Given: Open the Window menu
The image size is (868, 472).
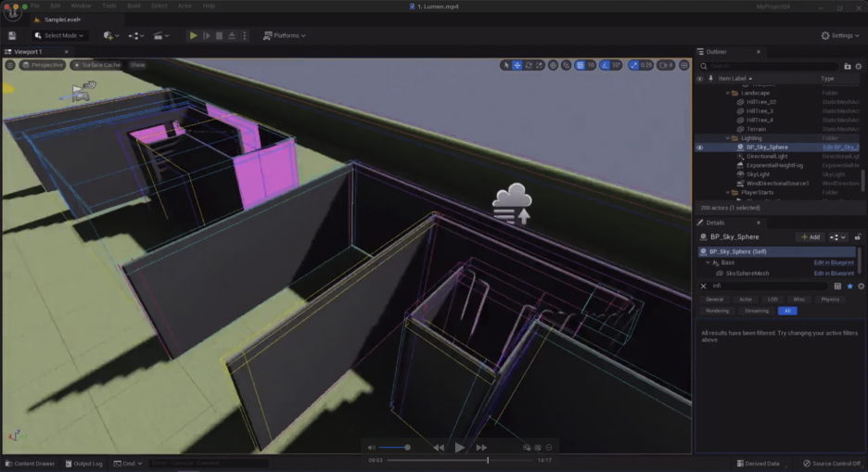Looking at the screenshot, I should click(x=81, y=6).
